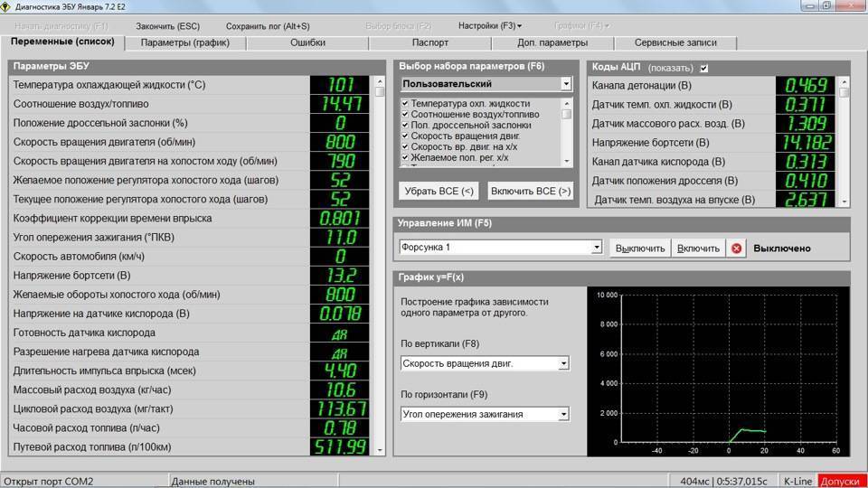Uncheck Соотношение воздух/топливо in parameter set
868x488 pixels.
[x=405, y=114]
